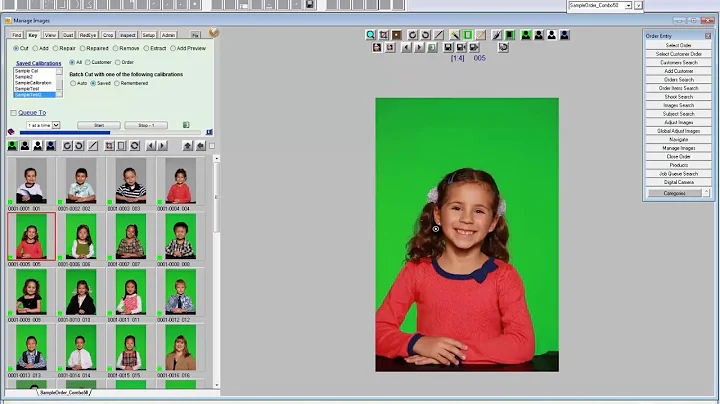Switch to the Find tab
Viewport: 720px width, 404px height.
[x=17, y=35]
